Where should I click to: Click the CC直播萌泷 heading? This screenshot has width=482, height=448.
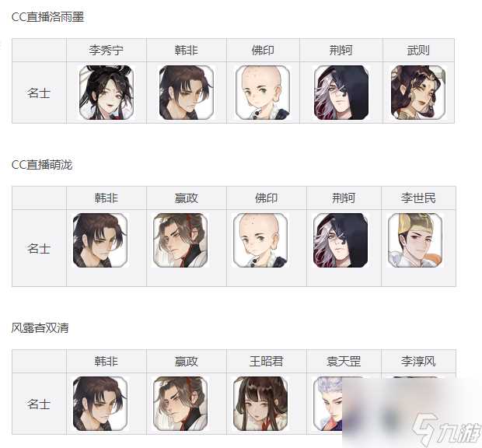pos(42,165)
